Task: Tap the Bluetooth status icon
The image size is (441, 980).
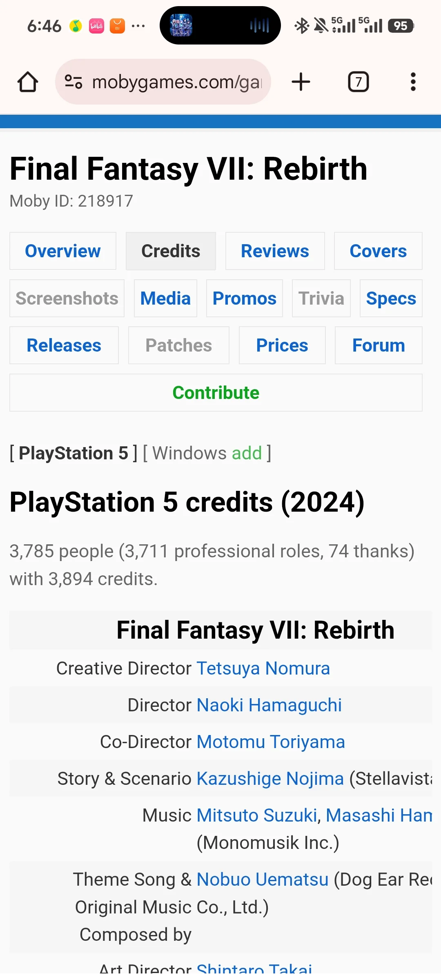Action: (301, 26)
